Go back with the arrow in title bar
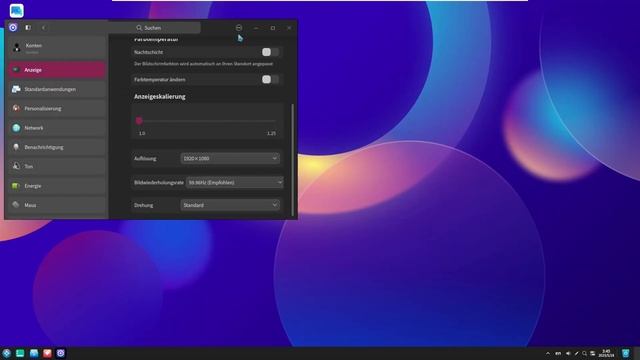640x360 pixels. coord(43,28)
